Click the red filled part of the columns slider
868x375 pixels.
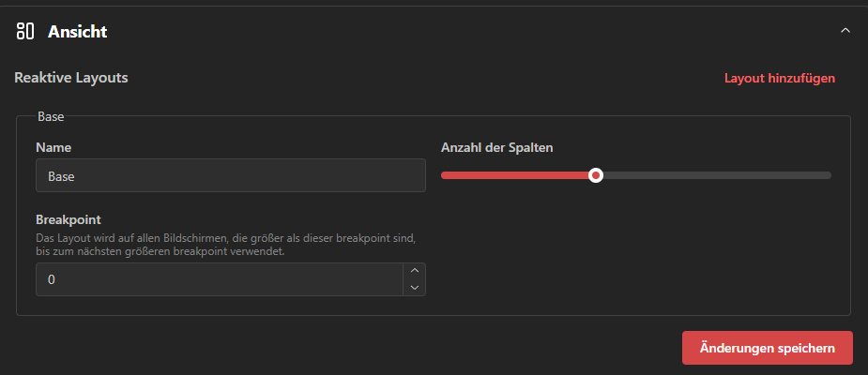pos(516,175)
